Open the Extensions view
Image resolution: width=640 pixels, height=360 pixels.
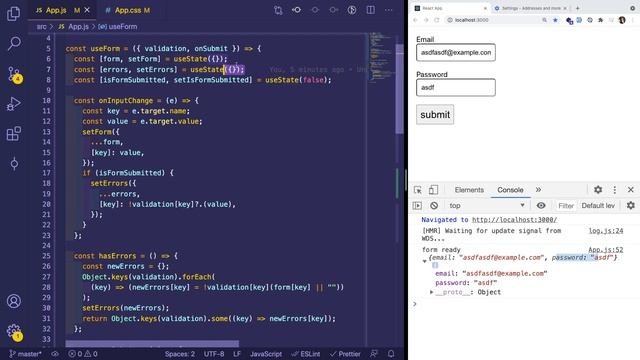(14, 133)
